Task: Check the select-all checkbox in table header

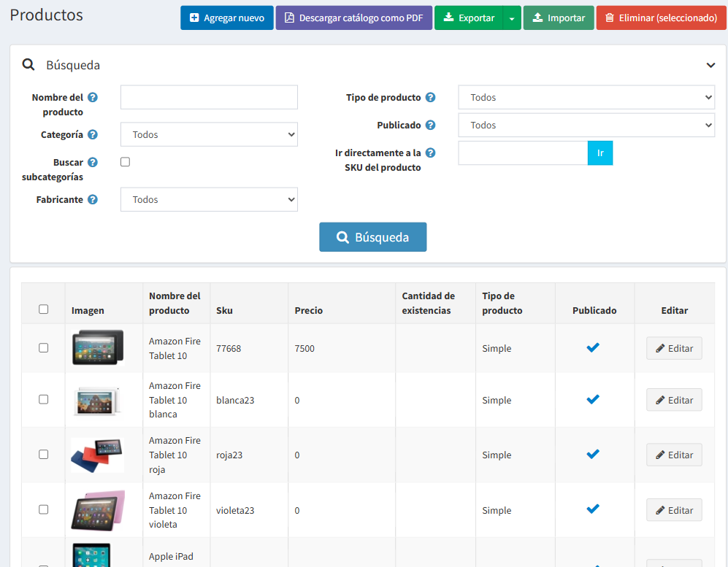Action: click(x=43, y=309)
